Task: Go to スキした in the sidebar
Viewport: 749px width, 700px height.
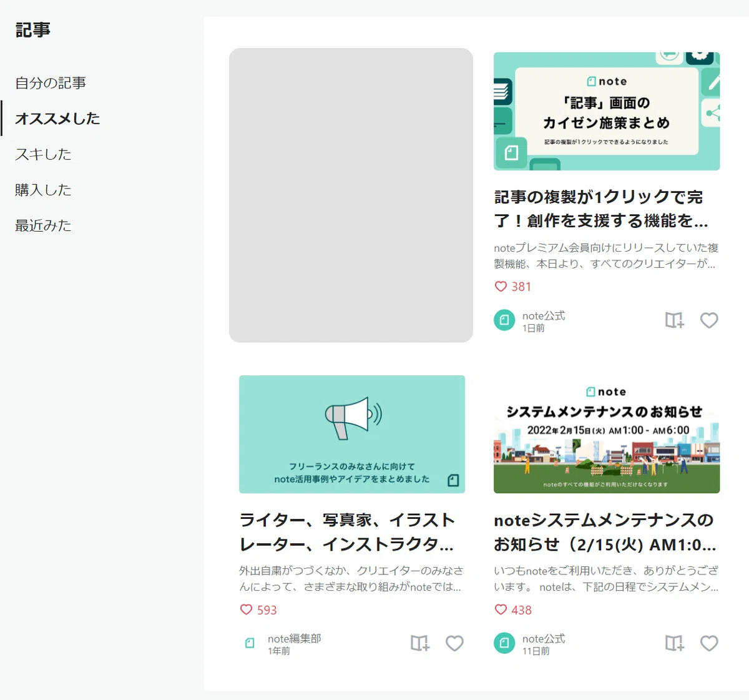Action: [x=43, y=154]
